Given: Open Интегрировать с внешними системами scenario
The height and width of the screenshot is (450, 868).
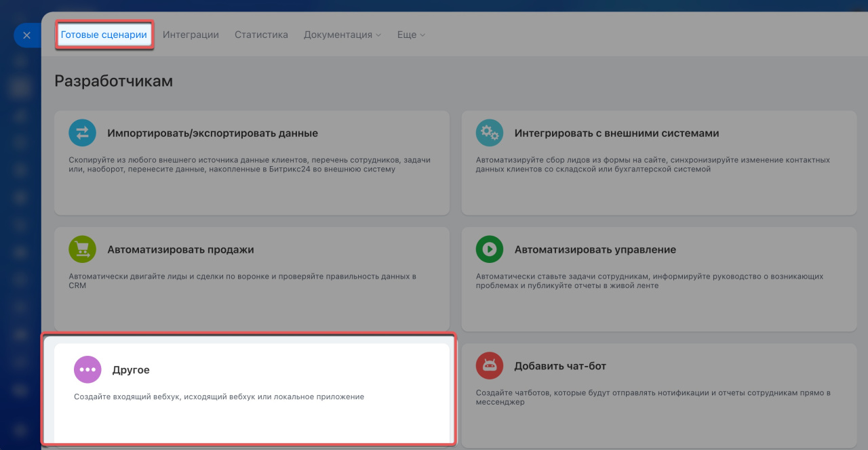Looking at the screenshot, I should point(616,134).
